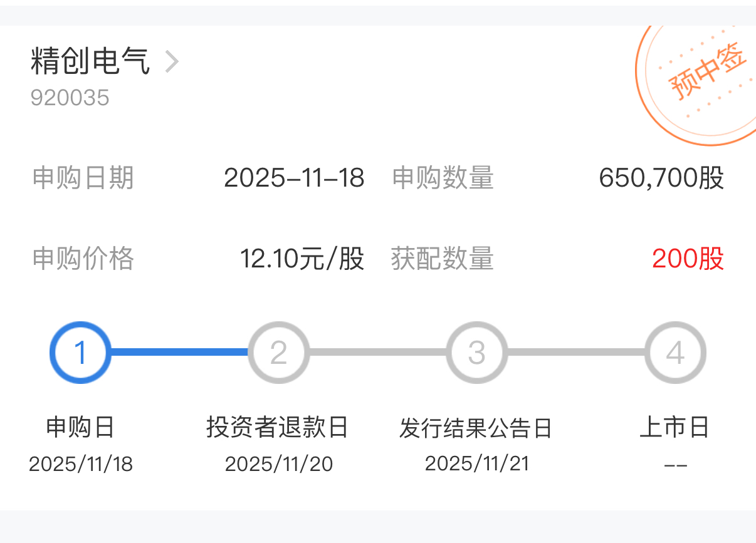
Task: Click the stock code 920035
Action: point(70,98)
